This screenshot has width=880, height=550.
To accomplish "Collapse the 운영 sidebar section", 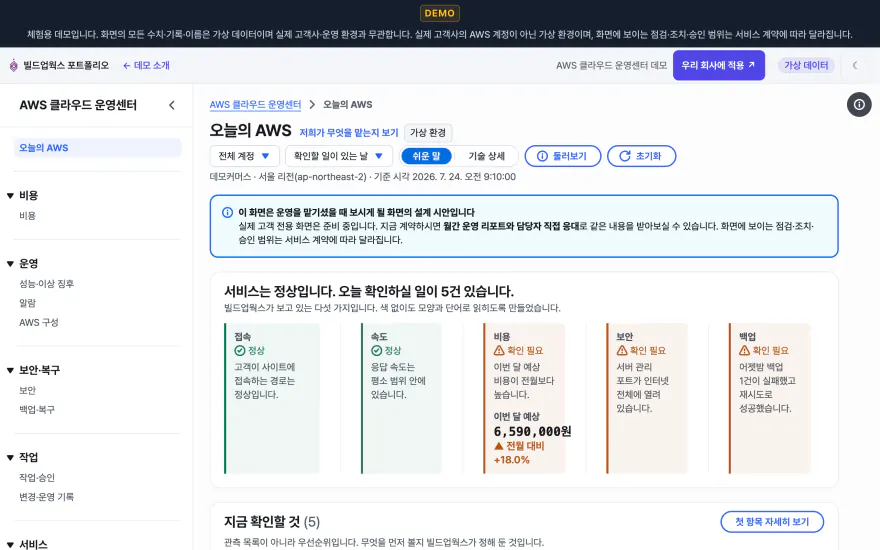I will (x=10, y=264).
